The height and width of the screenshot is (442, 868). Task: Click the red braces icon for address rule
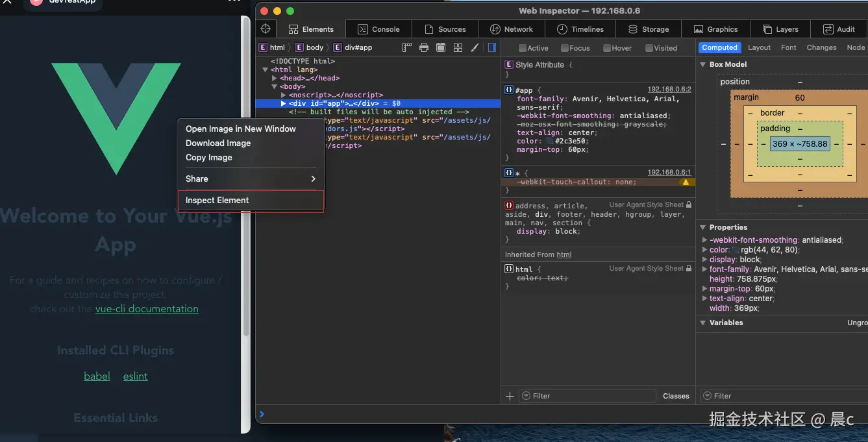click(x=509, y=206)
